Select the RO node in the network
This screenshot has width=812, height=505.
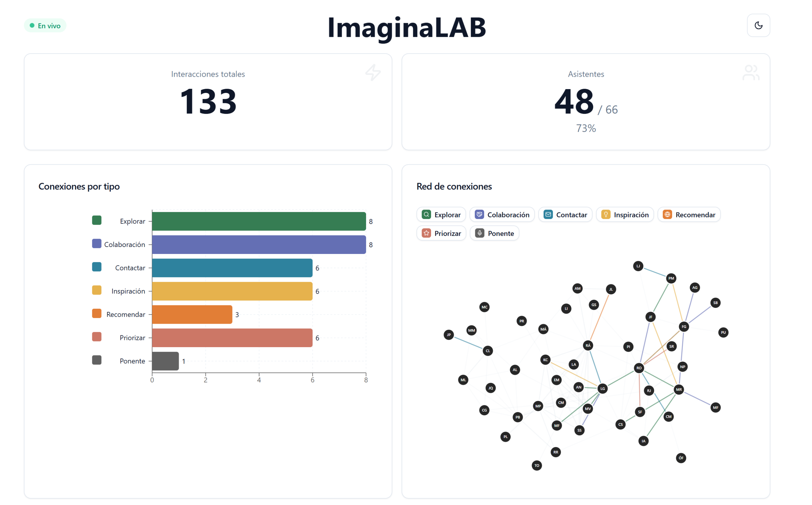(x=638, y=368)
